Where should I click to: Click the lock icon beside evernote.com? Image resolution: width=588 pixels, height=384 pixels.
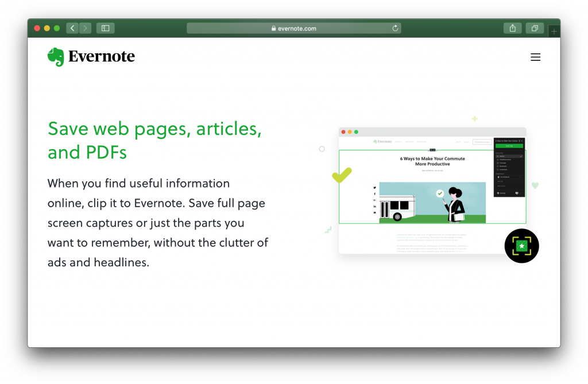pos(274,28)
